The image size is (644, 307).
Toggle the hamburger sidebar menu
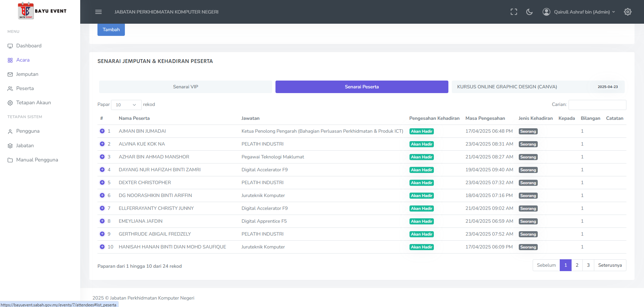click(98, 12)
